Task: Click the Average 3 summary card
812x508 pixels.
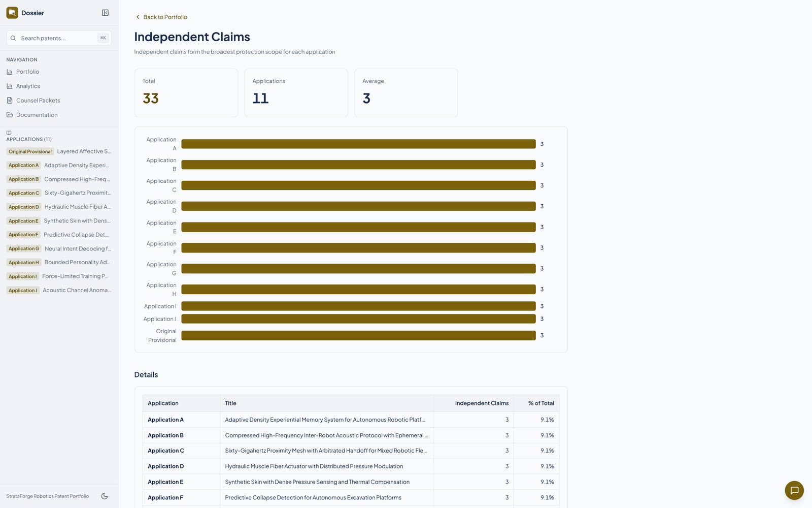Action: click(406, 93)
